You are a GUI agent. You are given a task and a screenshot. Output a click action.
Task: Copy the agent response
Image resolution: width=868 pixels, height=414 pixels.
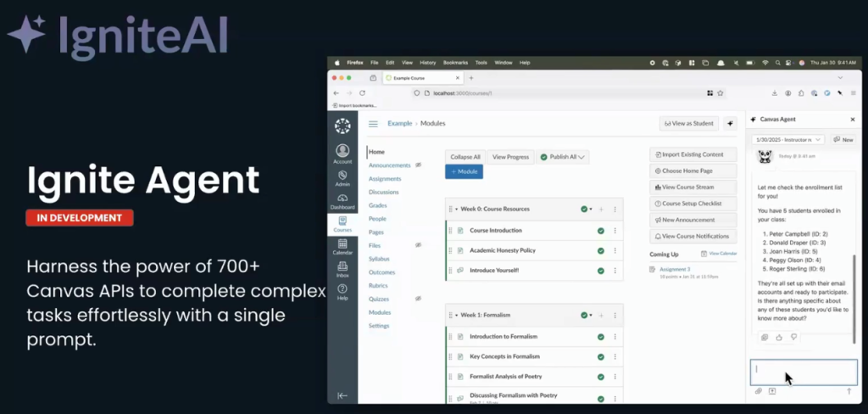pos(765,338)
